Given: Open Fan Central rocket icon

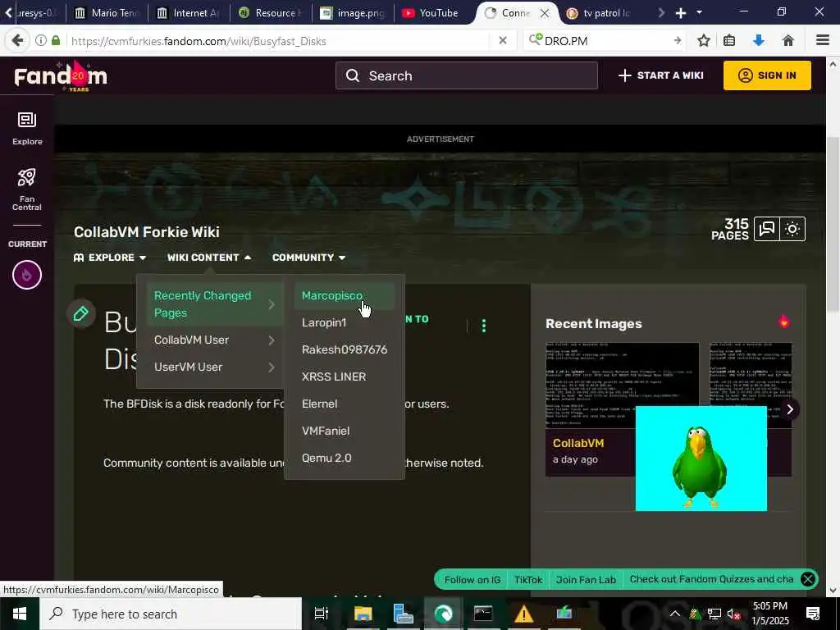Looking at the screenshot, I should [27, 189].
